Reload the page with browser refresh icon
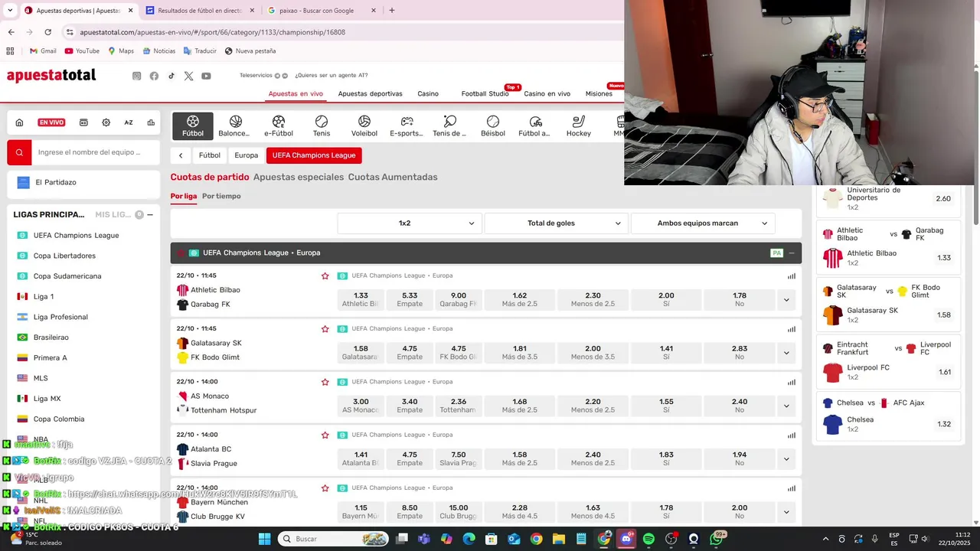 click(x=48, y=32)
